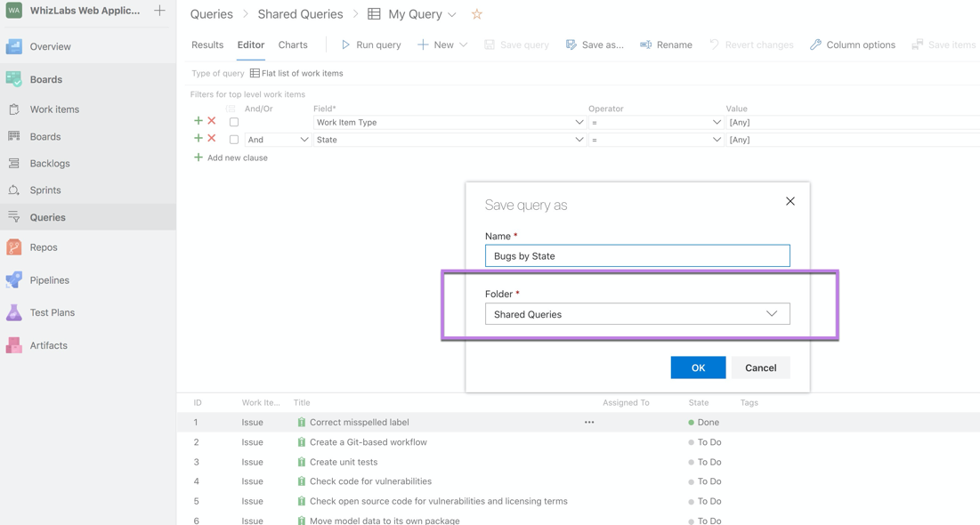Open Flat list of work items query type
Viewport: 980px width, 525px height.
tap(296, 73)
